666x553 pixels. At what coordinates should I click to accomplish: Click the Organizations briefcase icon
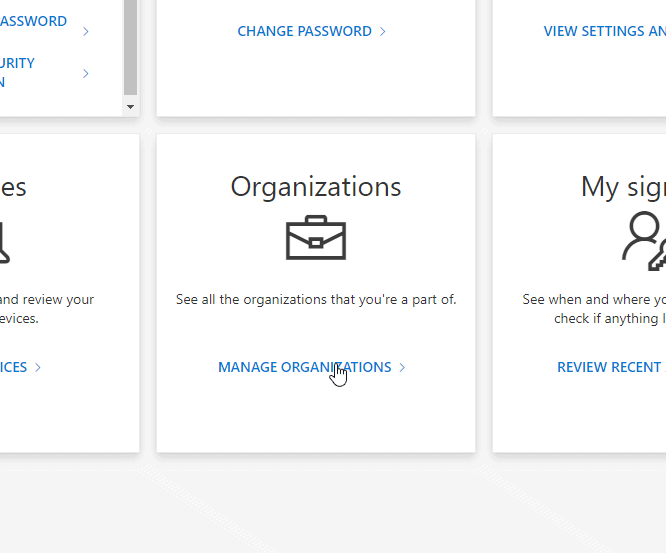(315, 238)
